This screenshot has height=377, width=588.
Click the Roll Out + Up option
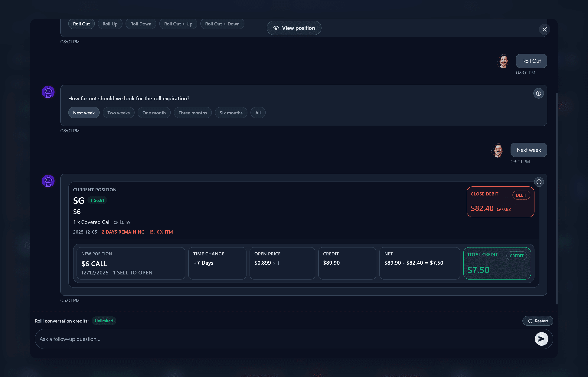pos(178,24)
